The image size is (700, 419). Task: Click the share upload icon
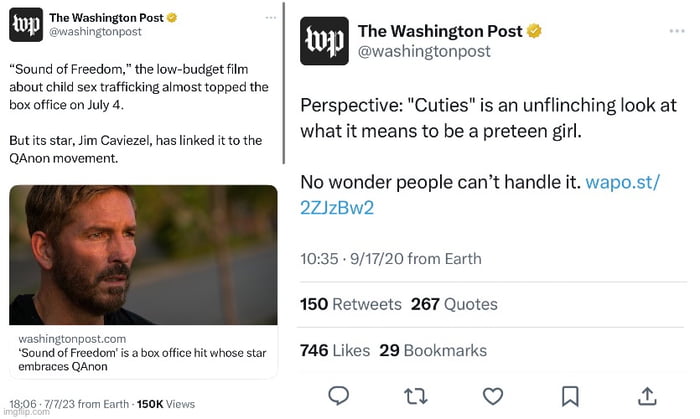click(647, 396)
